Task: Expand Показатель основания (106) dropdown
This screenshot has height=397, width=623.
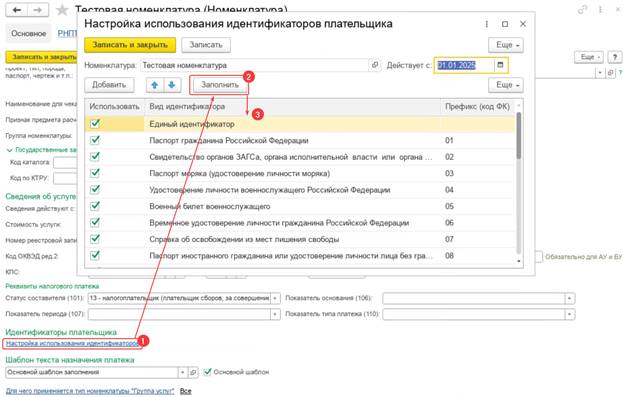Action: 570,298
